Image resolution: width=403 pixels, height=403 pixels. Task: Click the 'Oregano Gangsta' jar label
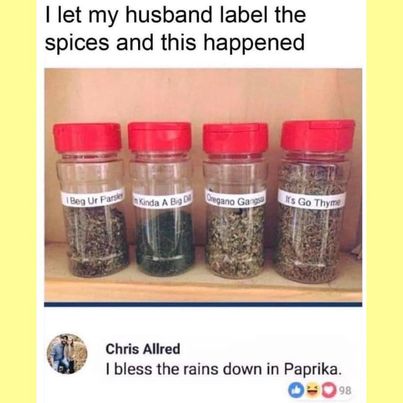[x=235, y=200]
